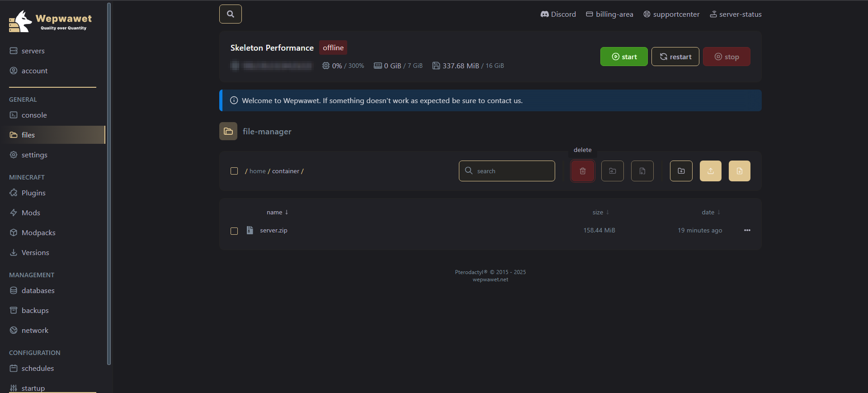Image resolution: width=868 pixels, height=393 pixels.
Task: Click the server.zip size value 158.44 MiB
Action: [599, 230]
